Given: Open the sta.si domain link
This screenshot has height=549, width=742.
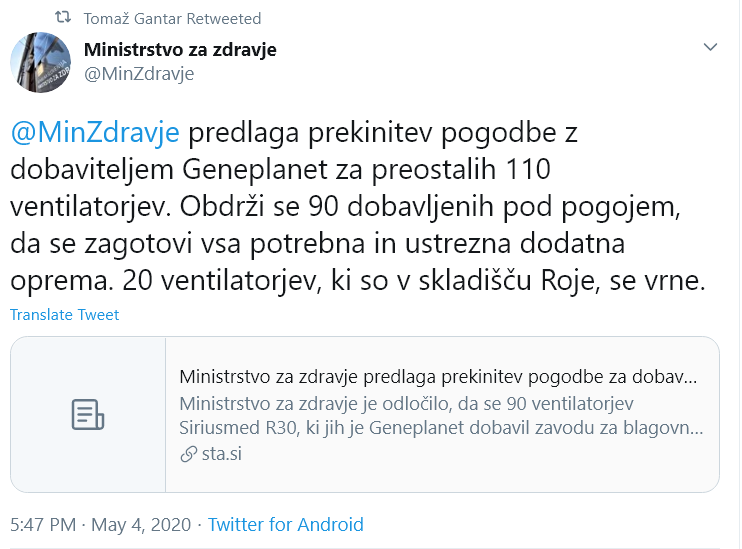Looking at the screenshot, I should click(x=223, y=454).
